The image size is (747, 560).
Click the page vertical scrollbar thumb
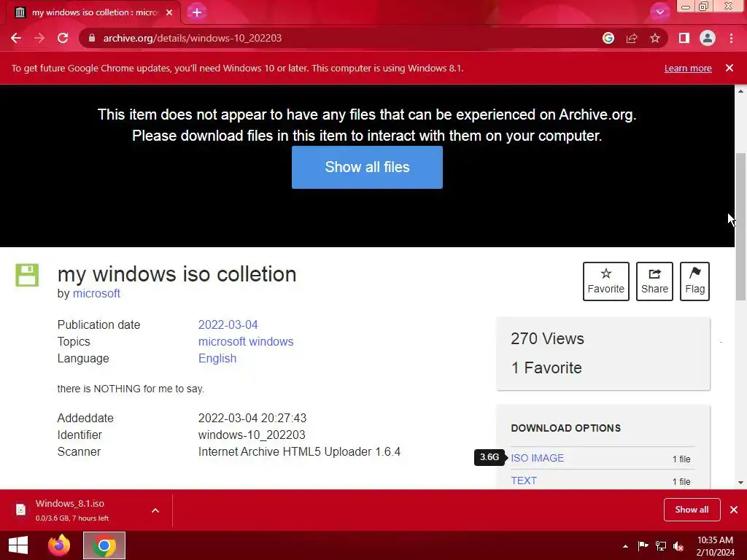pyautogui.click(x=740, y=227)
